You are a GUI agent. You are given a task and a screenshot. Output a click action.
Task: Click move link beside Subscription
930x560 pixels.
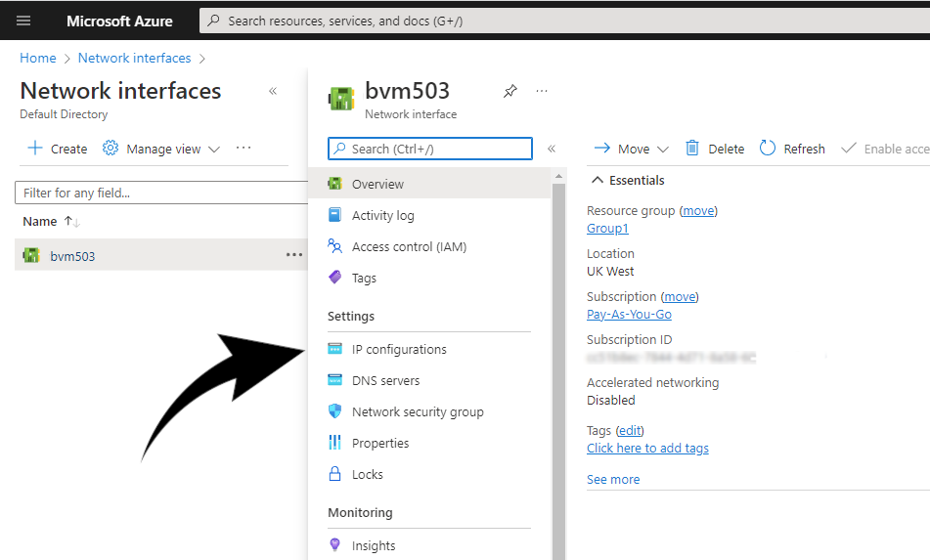click(680, 296)
